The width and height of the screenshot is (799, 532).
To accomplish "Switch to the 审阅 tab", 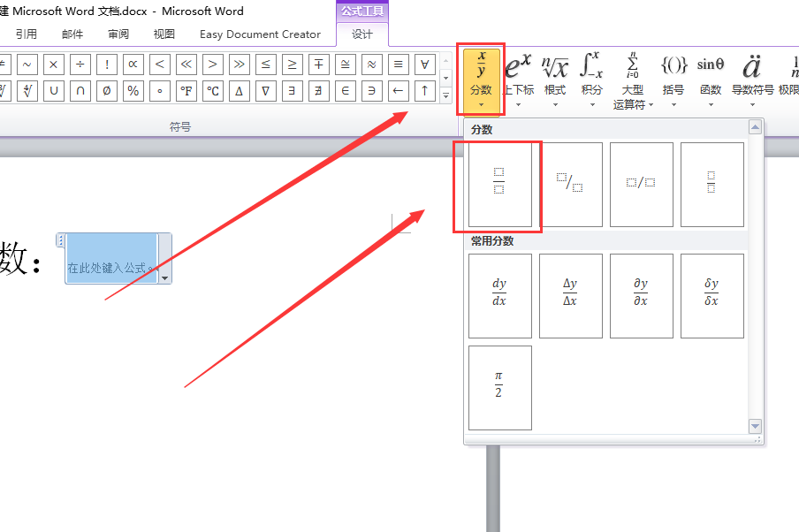I will pos(118,34).
